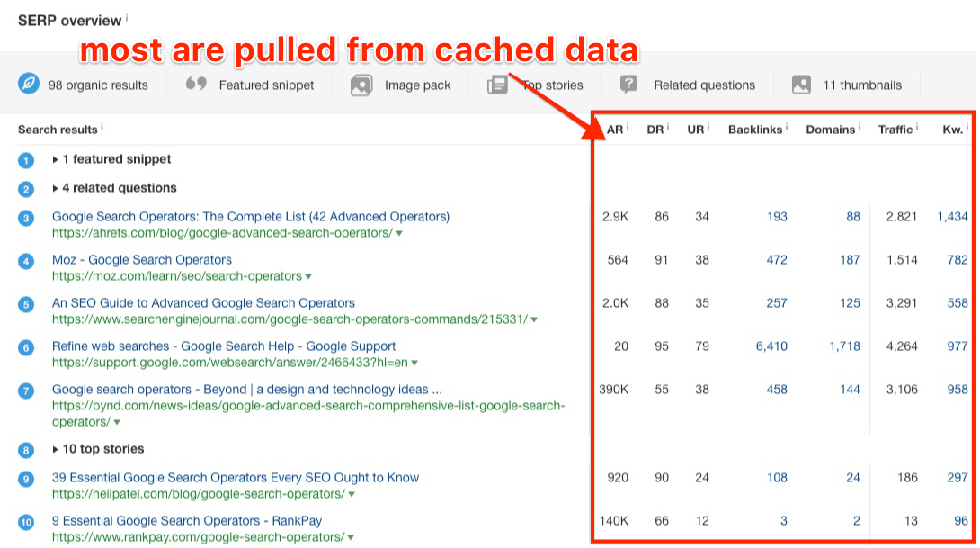980x548 pixels.
Task: Click the neilpatel.com blog URL
Action: (199, 494)
